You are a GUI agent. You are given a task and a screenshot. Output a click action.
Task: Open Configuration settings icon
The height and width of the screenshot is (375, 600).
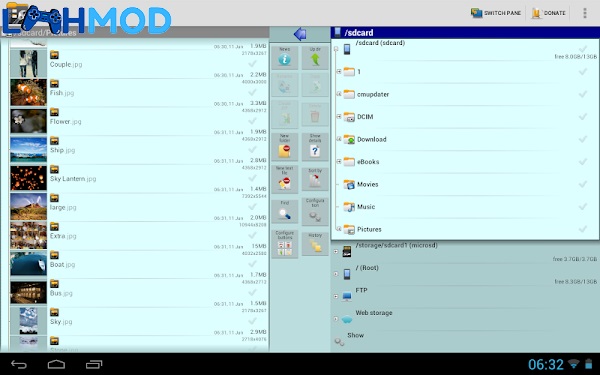pos(315,211)
